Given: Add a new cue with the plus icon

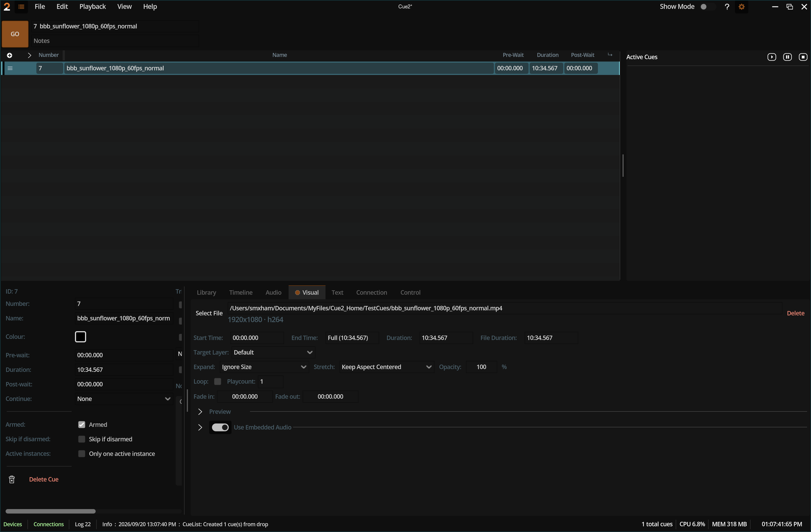Looking at the screenshot, I should click(x=10, y=55).
